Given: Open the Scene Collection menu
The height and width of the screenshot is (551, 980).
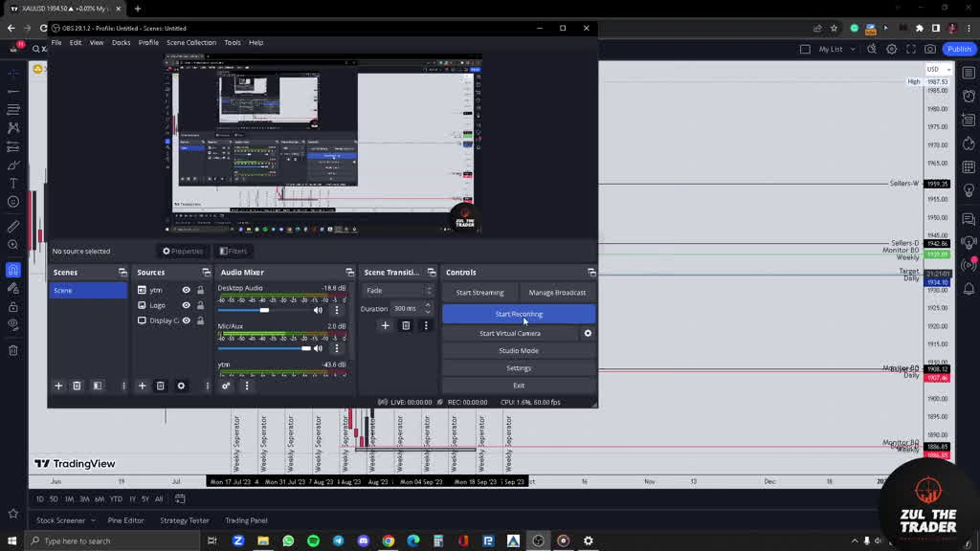Looking at the screenshot, I should (191, 42).
